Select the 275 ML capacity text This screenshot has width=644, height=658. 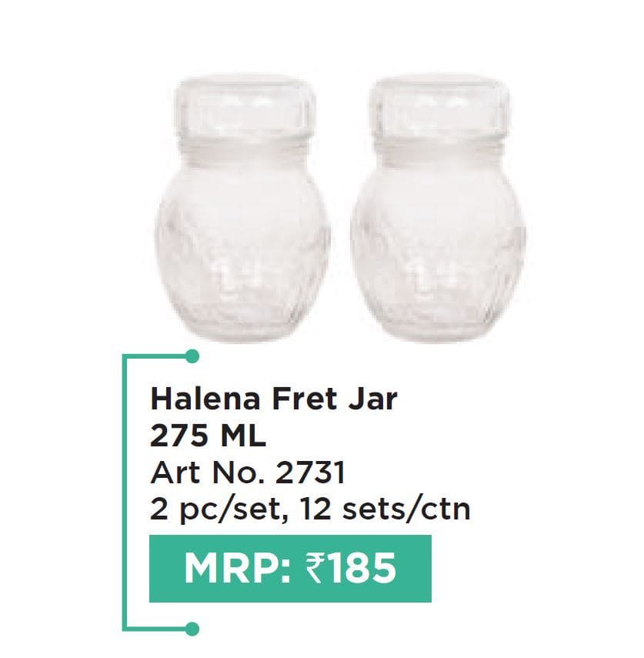click(x=208, y=436)
